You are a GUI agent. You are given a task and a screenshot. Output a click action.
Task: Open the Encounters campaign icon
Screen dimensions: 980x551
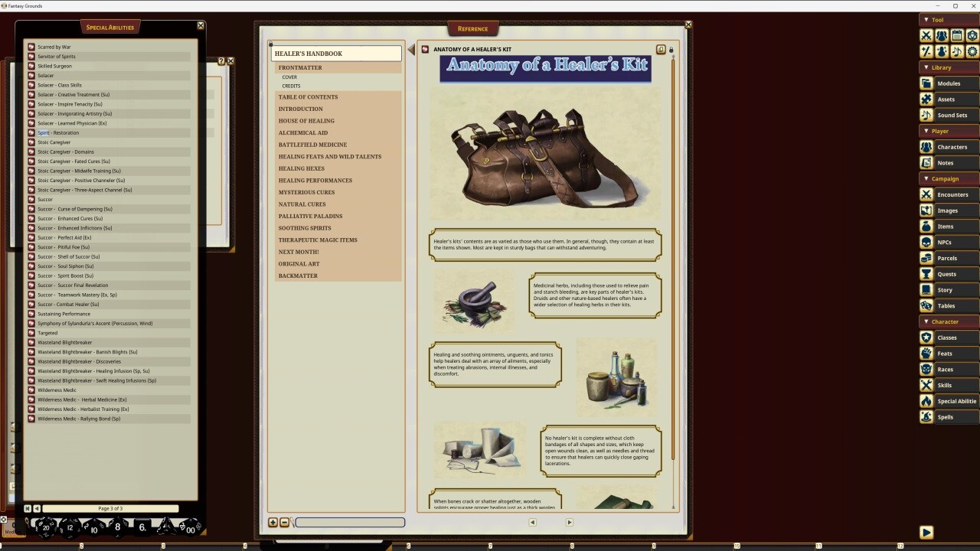926,194
